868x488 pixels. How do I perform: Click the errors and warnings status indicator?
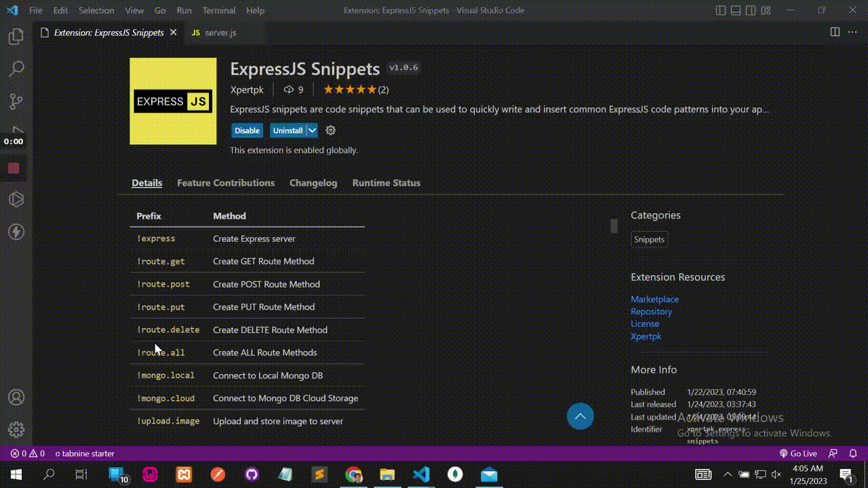28,453
